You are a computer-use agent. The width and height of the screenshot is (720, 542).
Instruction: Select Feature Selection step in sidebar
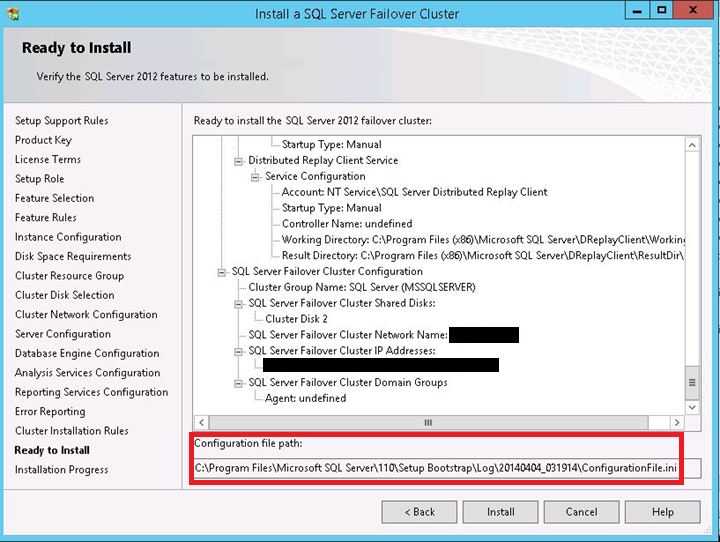pos(54,198)
